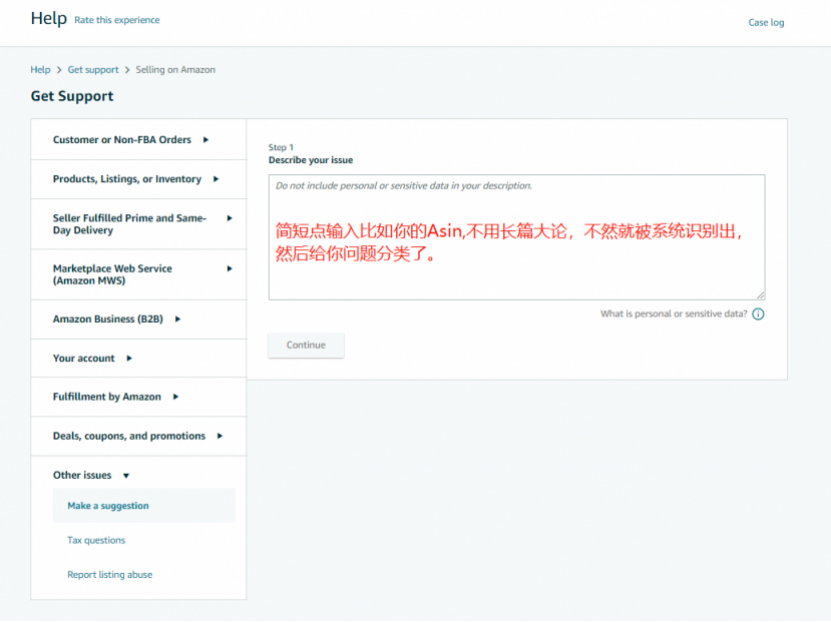The height and width of the screenshot is (622, 831).
Task: Expand Products, Listings, or Inventory arrow
Action: pos(216,179)
